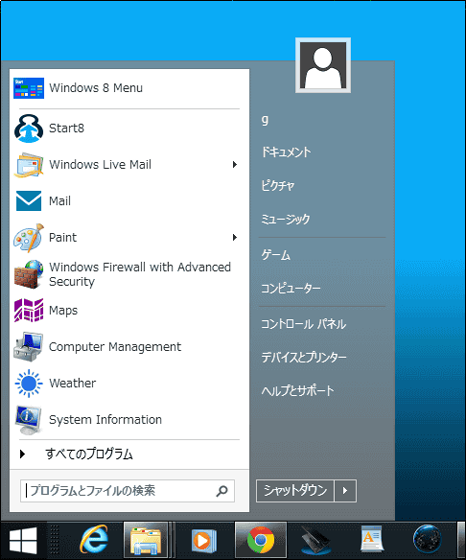Click the Windows Live Mail text label
The width and height of the screenshot is (466, 560).
coord(100,165)
